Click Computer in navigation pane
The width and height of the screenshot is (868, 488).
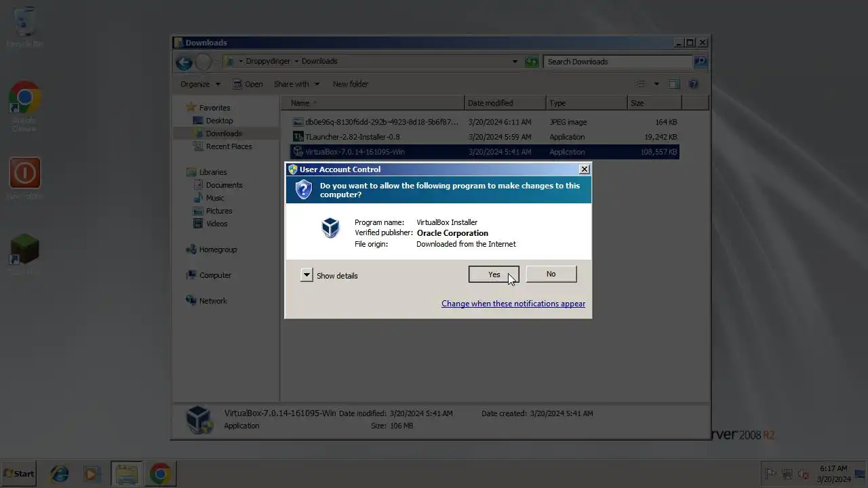(x=215, y=275)
